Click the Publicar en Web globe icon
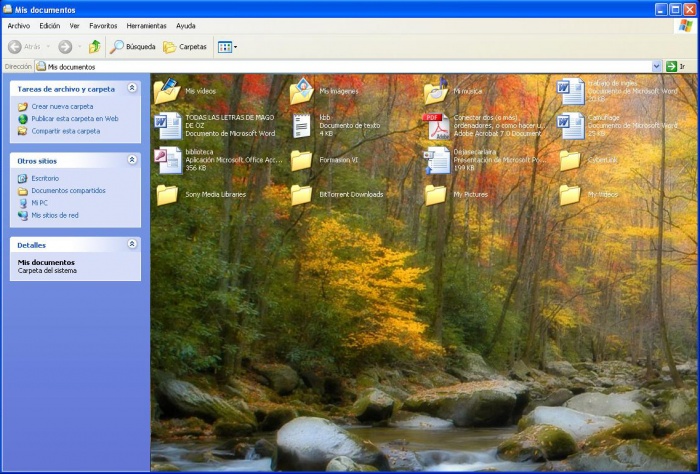This screenshot has height=474, width=700. (22, 119)
